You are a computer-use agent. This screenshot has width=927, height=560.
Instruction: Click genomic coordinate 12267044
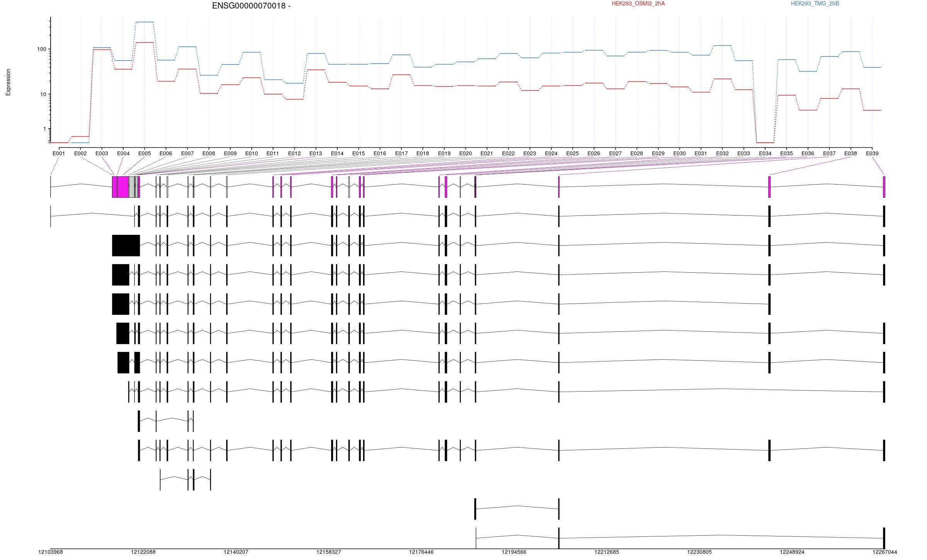pos(885,552)
